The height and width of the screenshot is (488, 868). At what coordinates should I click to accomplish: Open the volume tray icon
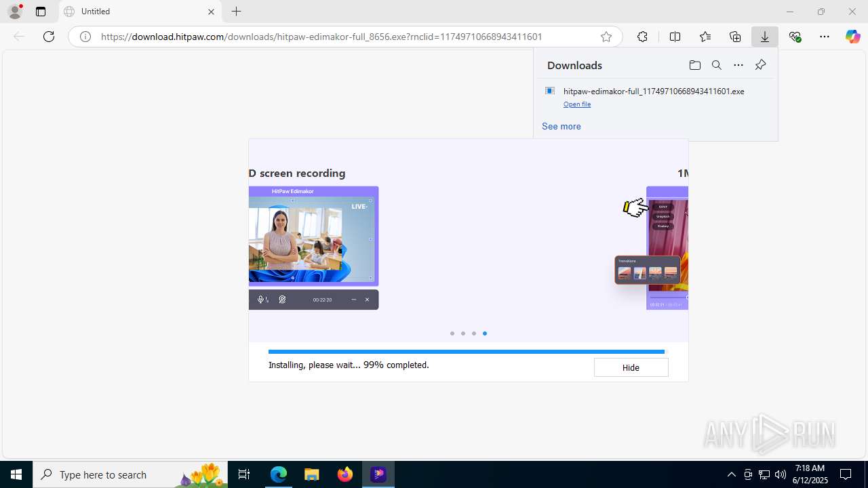tap(781, 474)
